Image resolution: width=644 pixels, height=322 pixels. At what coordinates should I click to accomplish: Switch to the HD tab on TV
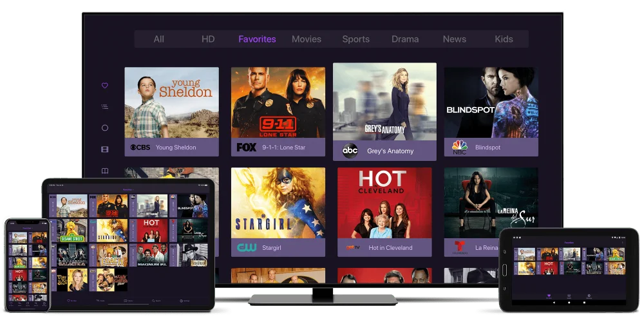point(208,39)
